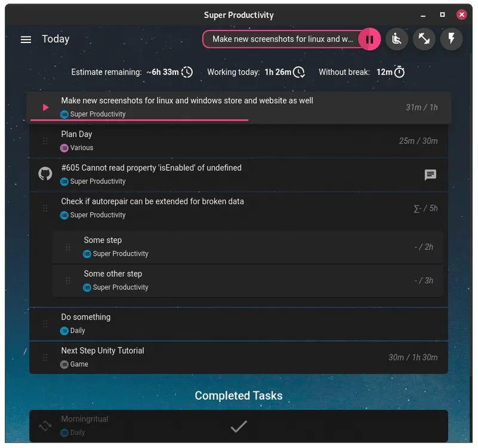Select Next Step Unity Tutorial title
Image resolution: width=478 pixels, height=448 pixels.
click(x=103, y=351)
